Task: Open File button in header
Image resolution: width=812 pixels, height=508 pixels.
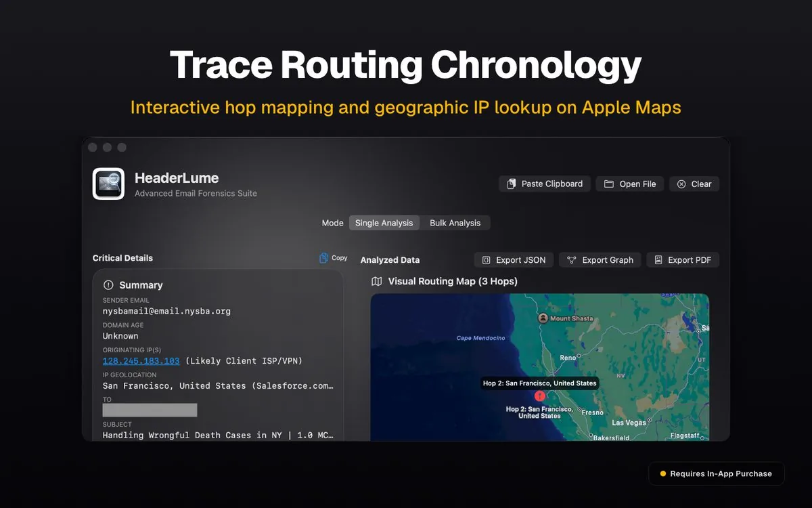Action: (x=630, y=184)
